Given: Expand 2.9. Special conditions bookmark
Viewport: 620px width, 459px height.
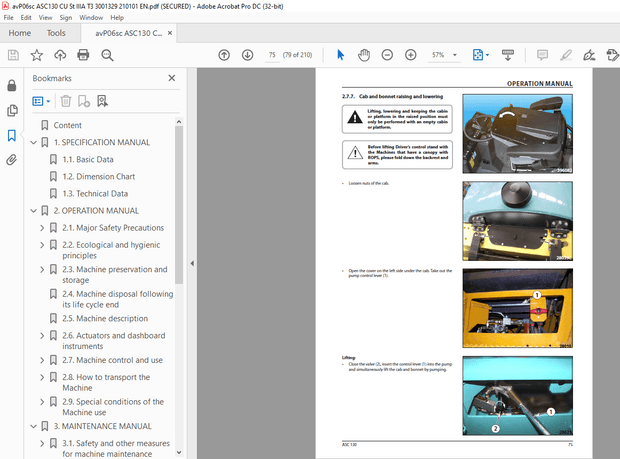Looking at the screenshot, I should (x=42, y=402).
